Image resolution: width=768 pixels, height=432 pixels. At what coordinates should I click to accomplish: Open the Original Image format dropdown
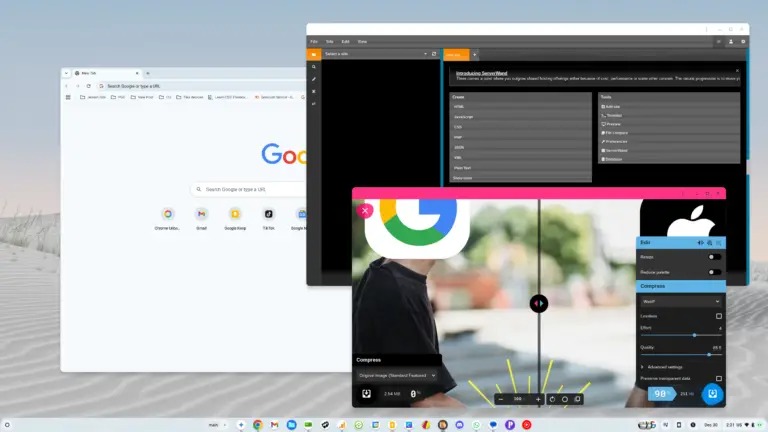coord(398,375)
